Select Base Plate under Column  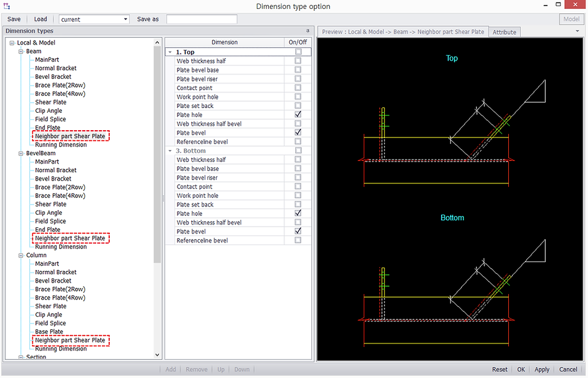coord(49,331)
